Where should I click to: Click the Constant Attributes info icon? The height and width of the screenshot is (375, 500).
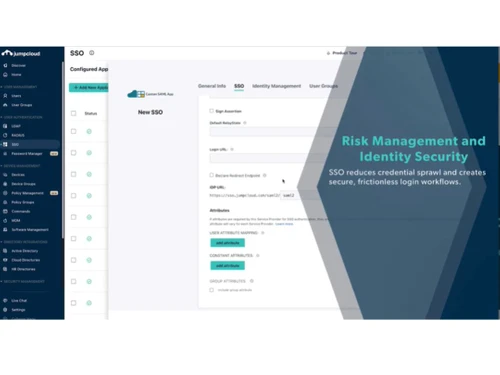tap(258, 256)
